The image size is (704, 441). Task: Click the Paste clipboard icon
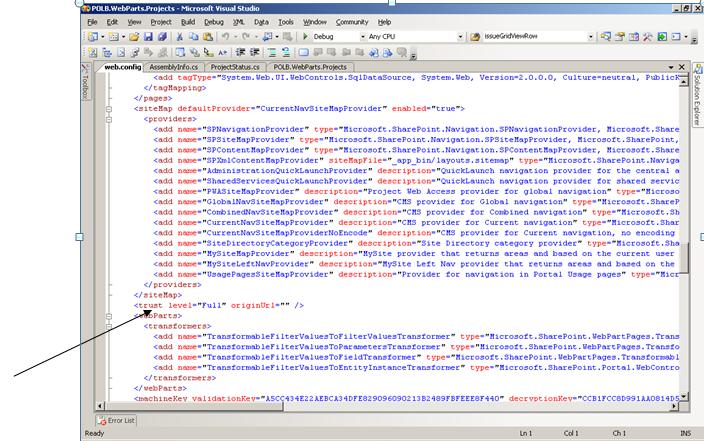click(208, 37)
